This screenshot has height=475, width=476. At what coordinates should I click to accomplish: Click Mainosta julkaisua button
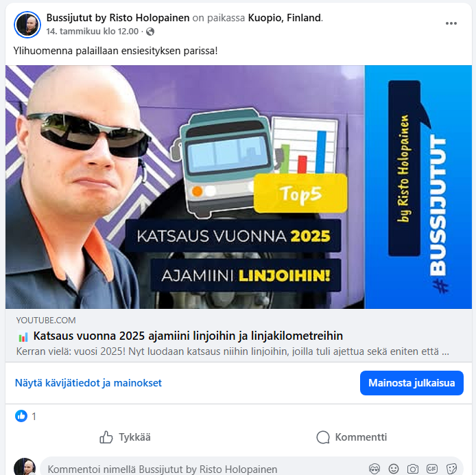click(x=412, y=383)
